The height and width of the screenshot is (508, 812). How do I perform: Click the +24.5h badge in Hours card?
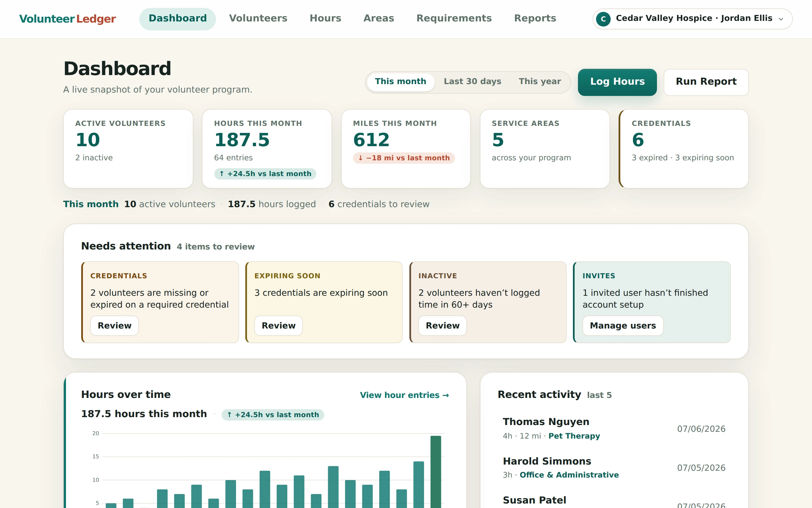(265, 174)
